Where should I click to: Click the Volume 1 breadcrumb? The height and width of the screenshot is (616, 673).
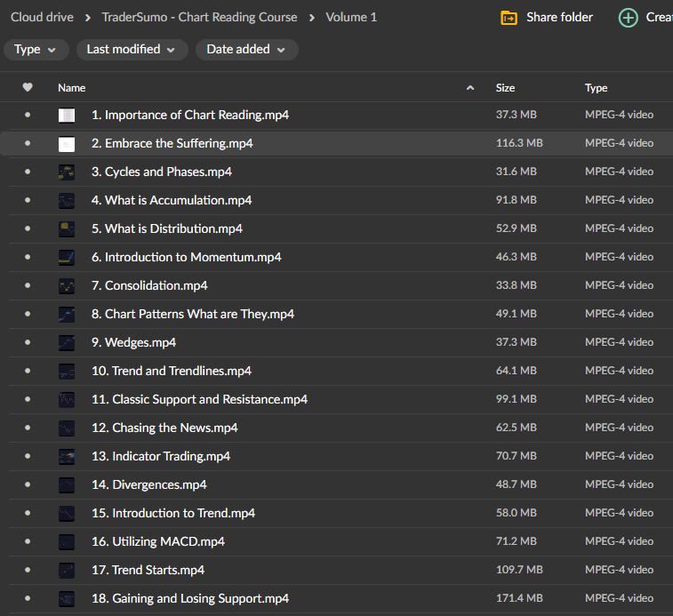351,17
